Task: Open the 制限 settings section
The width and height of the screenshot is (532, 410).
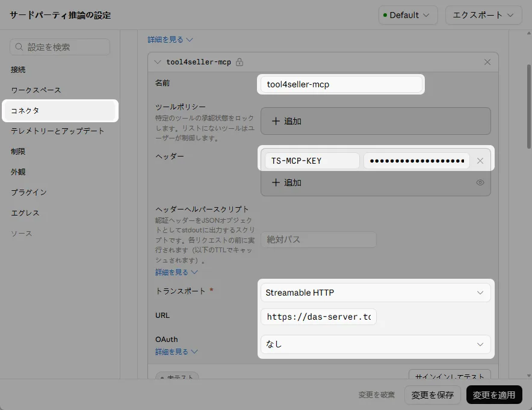Action: pyautogui.click(x=18, y=151)
